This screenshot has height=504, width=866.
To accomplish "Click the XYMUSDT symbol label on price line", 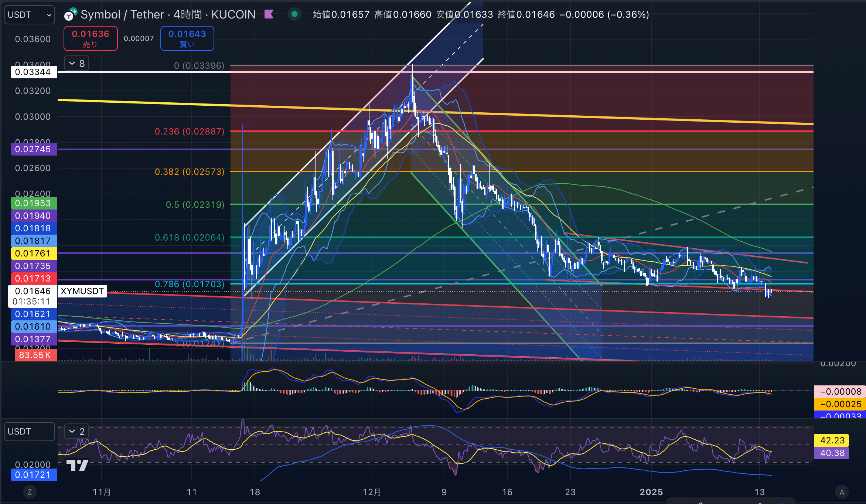I will (x=82, y=291).
